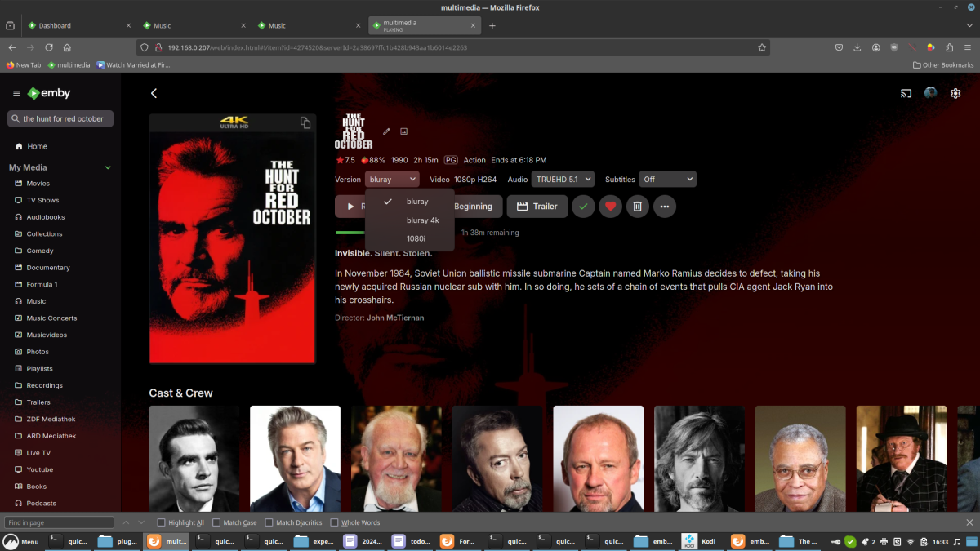The image size is (980, 551).
Task: Open Emby settings via the gear icon
Action: 955,93
